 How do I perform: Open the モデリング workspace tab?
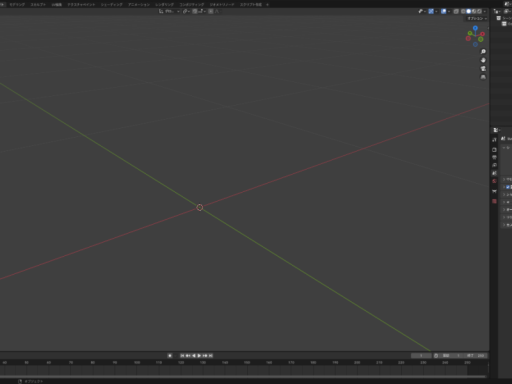coord(17,5)
